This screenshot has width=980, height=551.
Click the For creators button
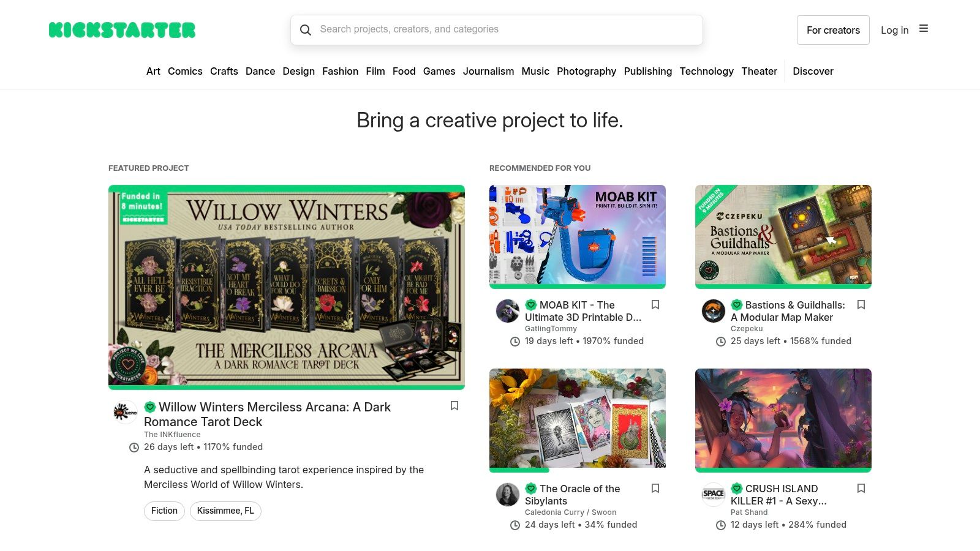833,29
